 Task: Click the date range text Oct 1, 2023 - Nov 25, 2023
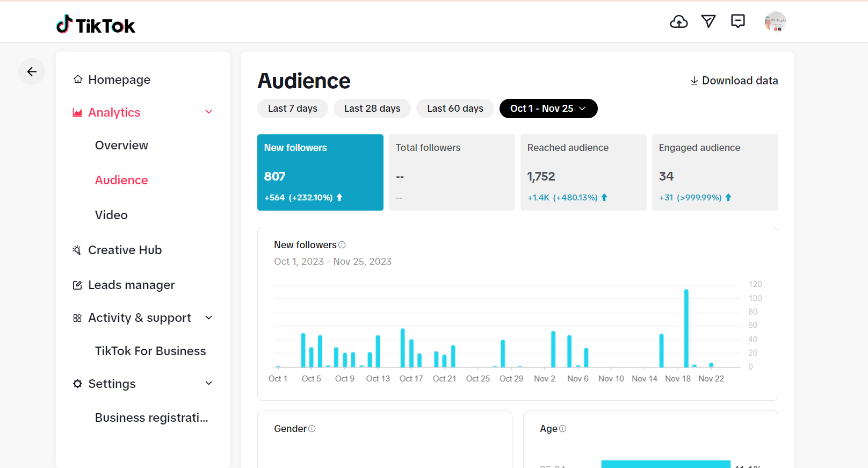click(332, 262)
